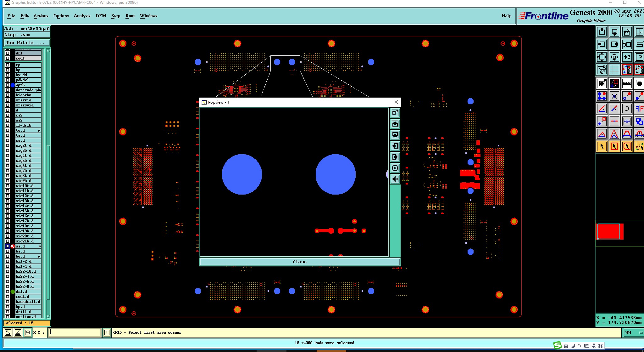The width and height of the screenshot is (644, 352).
Task: Toggle the npth layer checkbox
Action: [8, 85]
